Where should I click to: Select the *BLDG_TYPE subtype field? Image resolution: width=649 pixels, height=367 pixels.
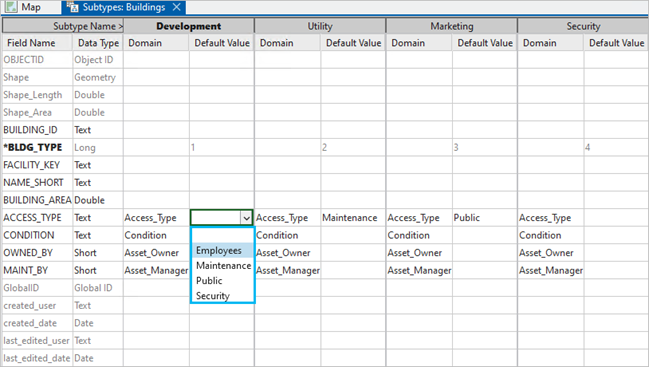tap(37, 148)
